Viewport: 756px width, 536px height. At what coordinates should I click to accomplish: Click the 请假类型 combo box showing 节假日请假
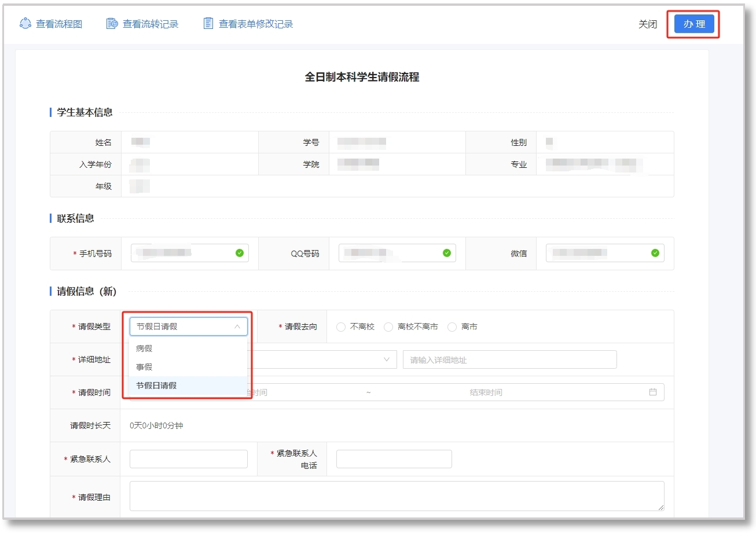(189, 326)
